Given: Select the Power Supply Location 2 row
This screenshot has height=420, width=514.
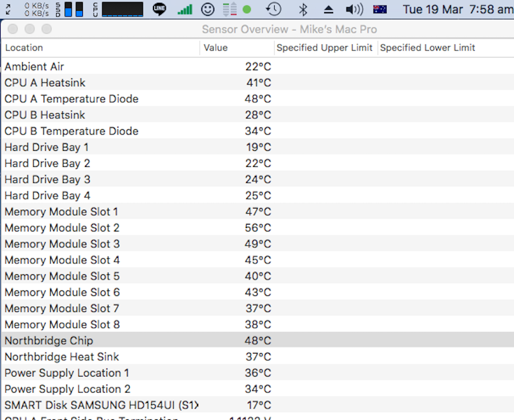Looking at the screenshot, I should click(x=258, y=389).
